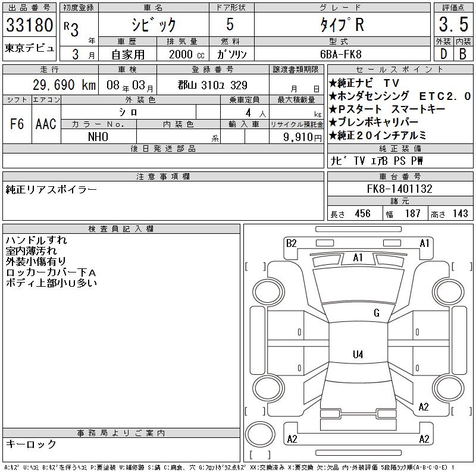Select the A1 mark on the hood
This screenshot has width=476, height=476.
[x=358, y=258]
